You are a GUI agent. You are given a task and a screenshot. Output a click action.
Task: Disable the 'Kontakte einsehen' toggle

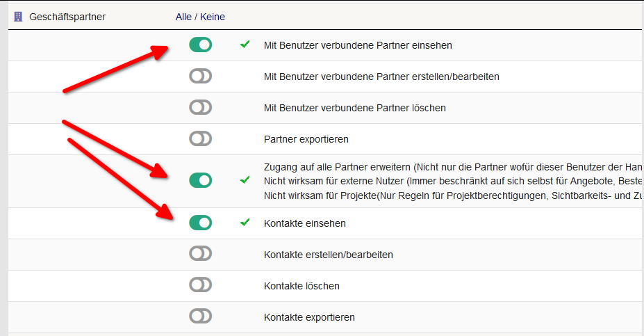200,223
